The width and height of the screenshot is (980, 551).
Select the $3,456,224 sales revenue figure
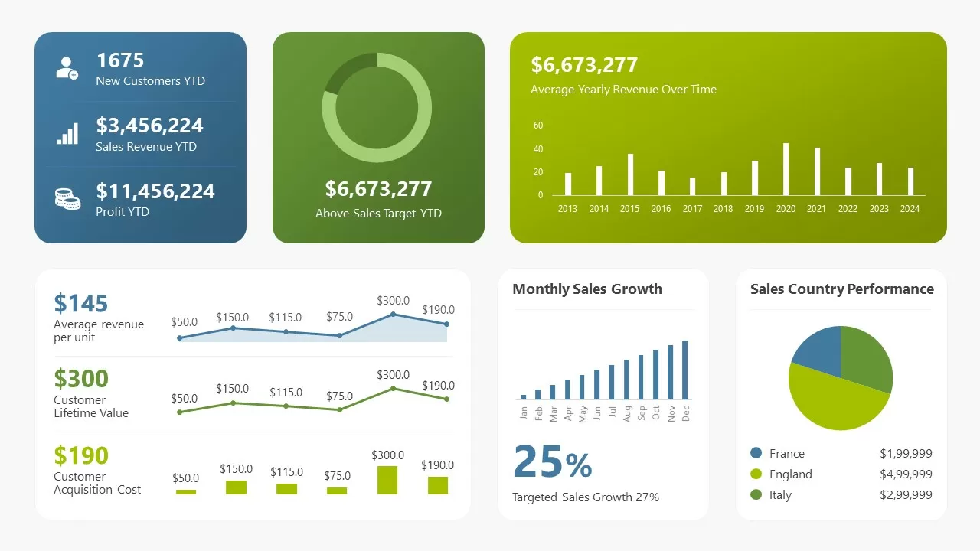pos(150,126)
